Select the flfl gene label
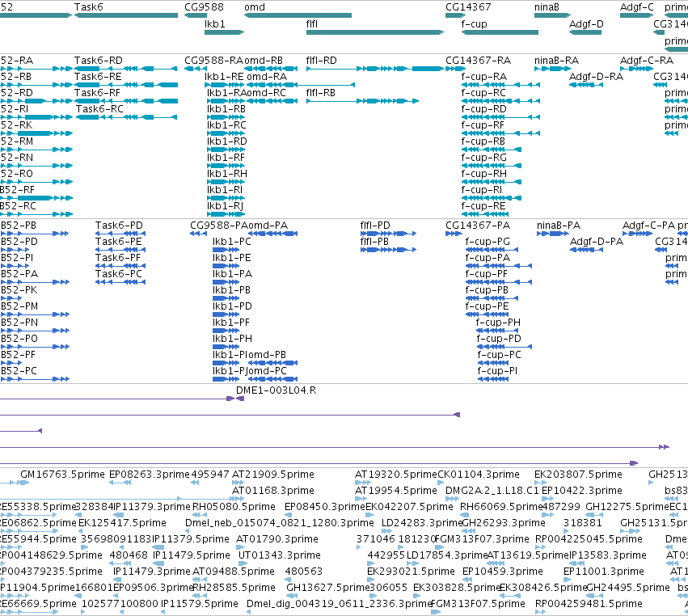This screenshot has height=616, width=688. point(311,23)
